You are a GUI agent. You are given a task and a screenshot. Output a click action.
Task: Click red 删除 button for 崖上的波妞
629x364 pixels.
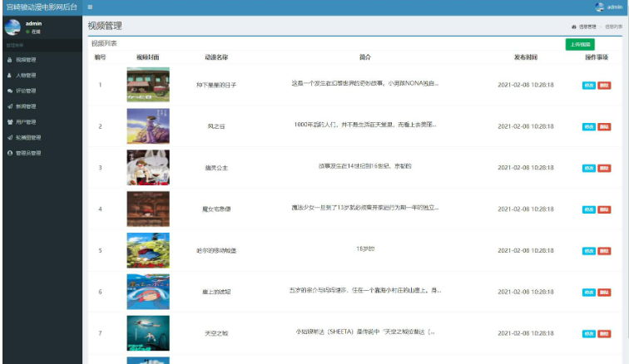pos(604,293)
